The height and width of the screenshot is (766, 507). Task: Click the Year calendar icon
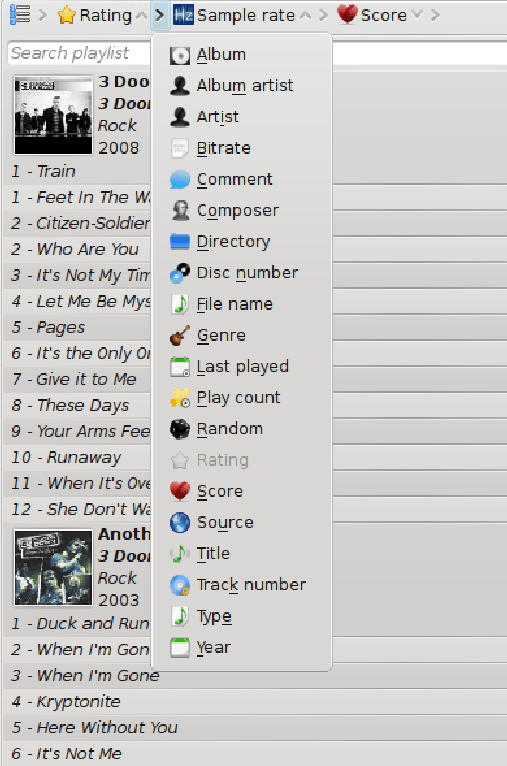coord(180,648)
